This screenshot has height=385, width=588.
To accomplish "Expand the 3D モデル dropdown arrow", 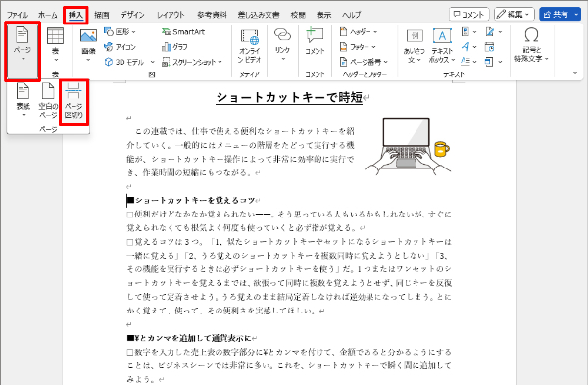I will pyautogui.click(x=152, y=62).
